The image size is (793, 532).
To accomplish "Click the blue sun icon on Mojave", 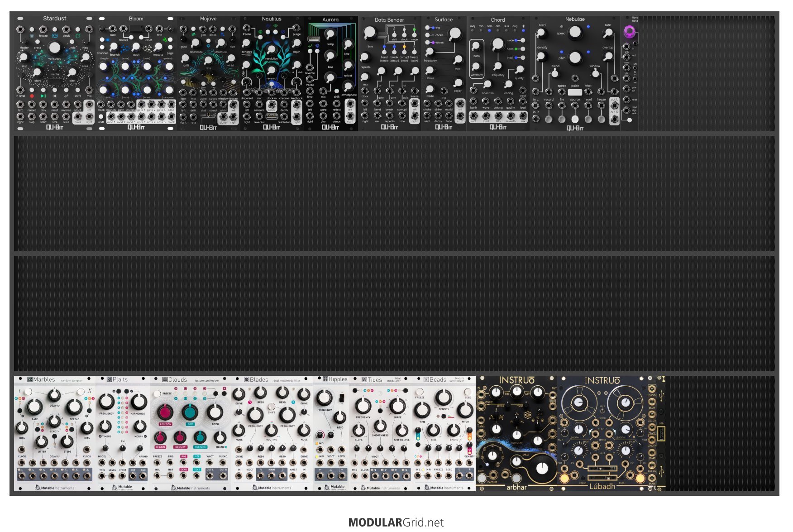I will pos(208,46).
